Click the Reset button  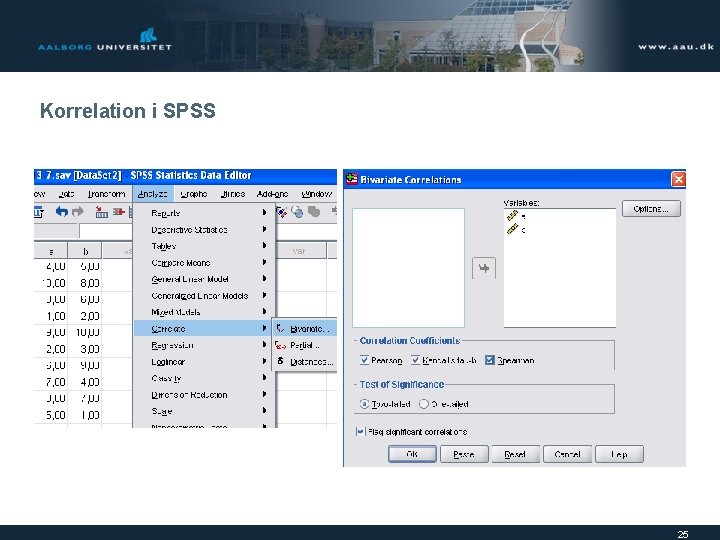pos(515,454)
